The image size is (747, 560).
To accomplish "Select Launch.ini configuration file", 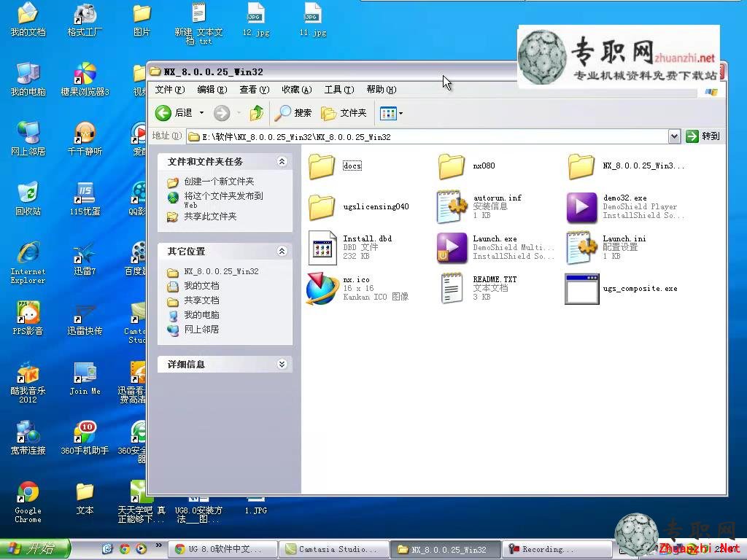I will (x=606, y=247).
